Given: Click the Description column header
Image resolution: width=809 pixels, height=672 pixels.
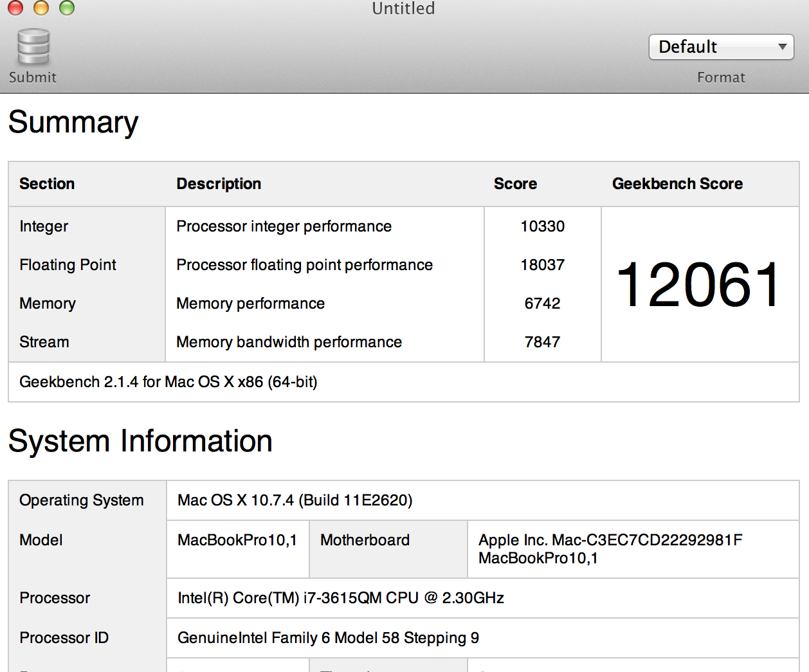Looking at the screenshot, I should point(219,184).
